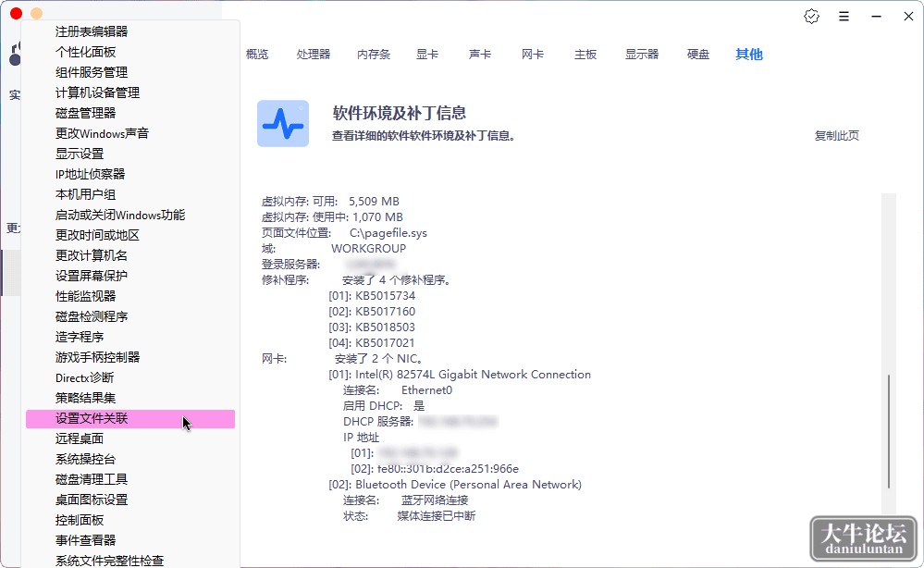
Task: Go to the 主板 tab
Action: pyautogui.click(x=585, y=55)
